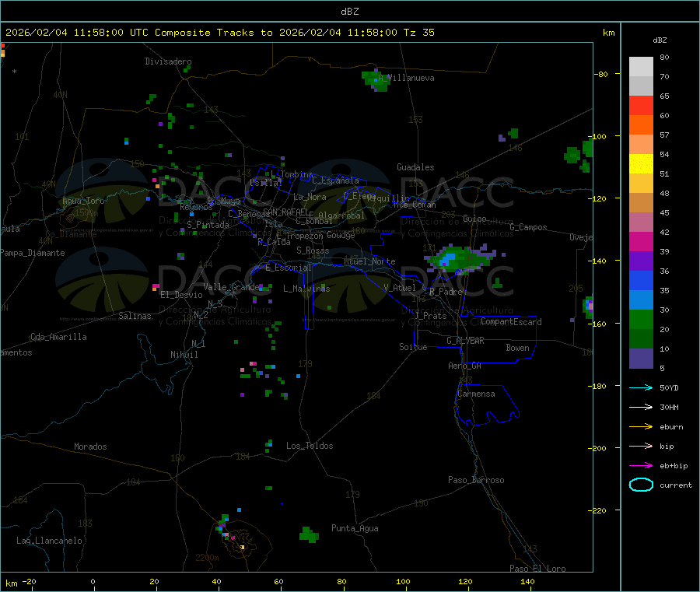Click the -200 km vertical axis tick label
Image resolution: width=700 pixels, height=592 pixels.
pyautogui.click(x=597, y=448)
